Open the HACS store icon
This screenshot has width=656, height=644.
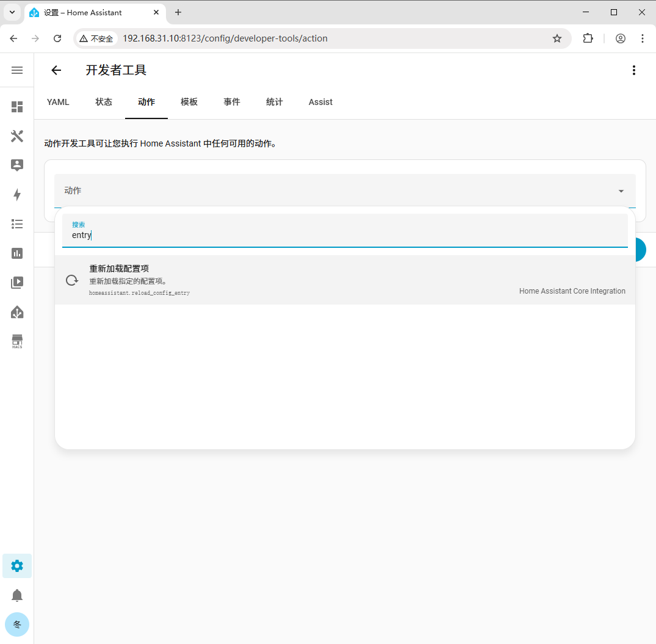16,341
